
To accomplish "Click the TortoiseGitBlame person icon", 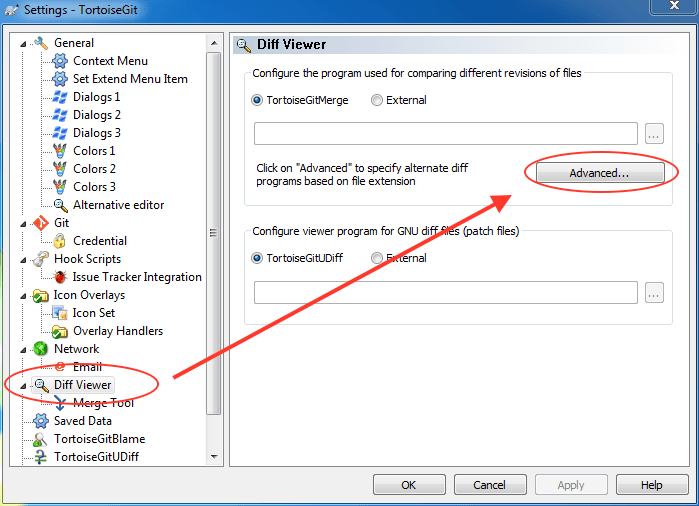I will point(40,439).
